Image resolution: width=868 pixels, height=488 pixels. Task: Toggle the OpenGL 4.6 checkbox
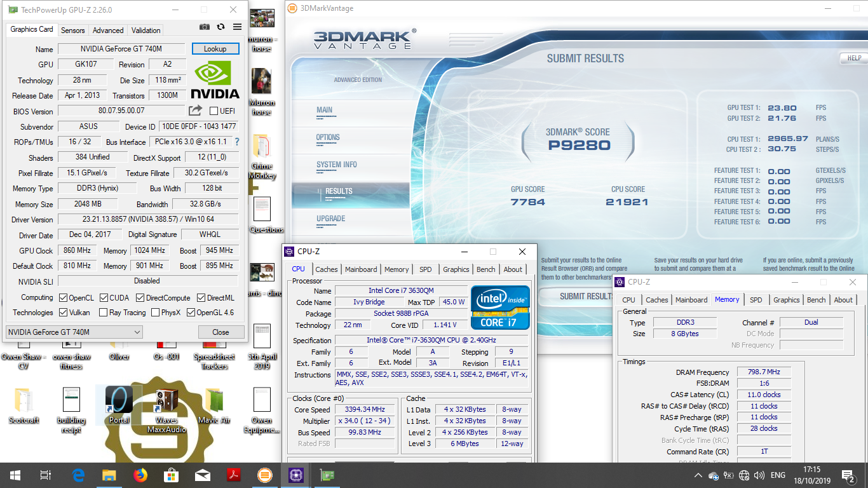click(x=191, y=313)
